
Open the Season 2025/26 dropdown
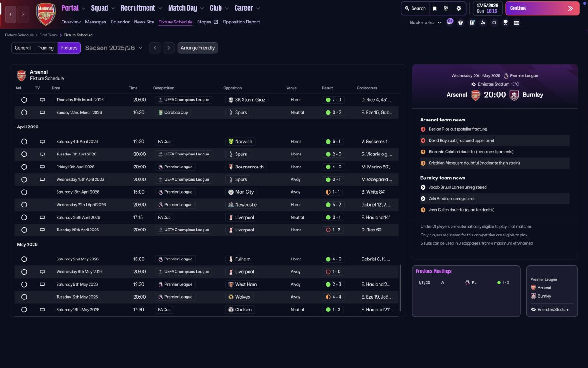(x=114, y=48)
